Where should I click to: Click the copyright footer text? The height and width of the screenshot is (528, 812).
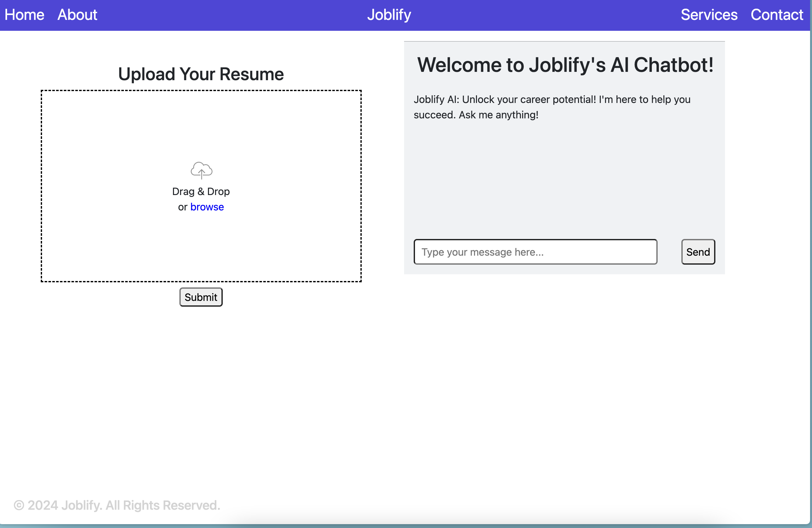117,505
